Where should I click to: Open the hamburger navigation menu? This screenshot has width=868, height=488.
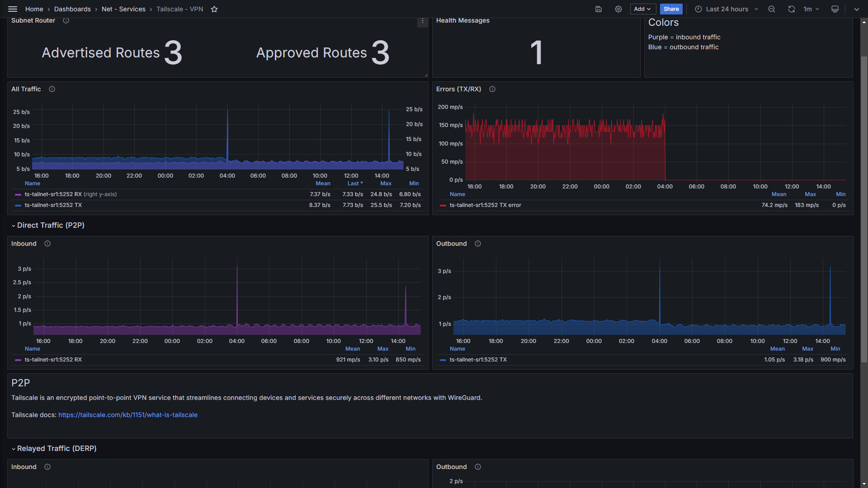(x=13, y=9)
